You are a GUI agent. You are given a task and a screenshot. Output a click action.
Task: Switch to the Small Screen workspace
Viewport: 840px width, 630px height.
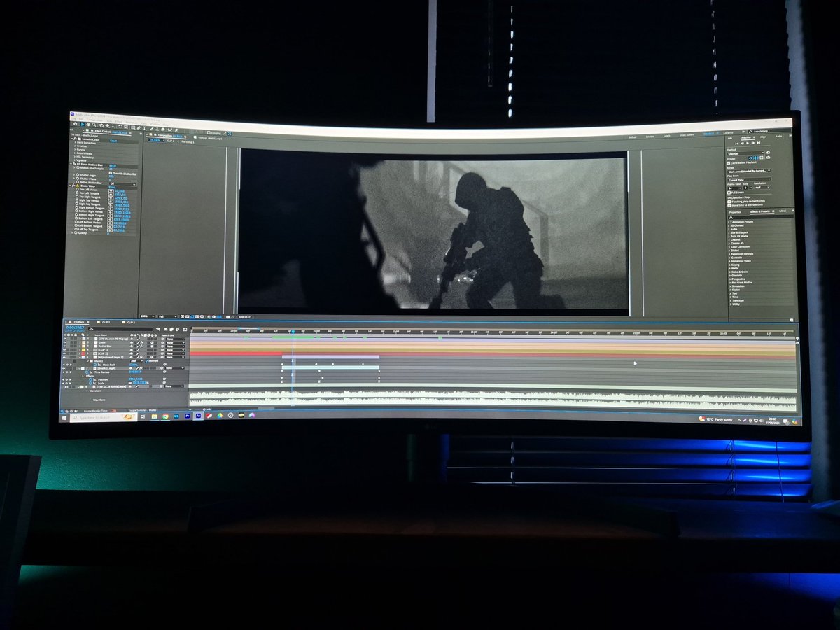click(x=687, y=135)
